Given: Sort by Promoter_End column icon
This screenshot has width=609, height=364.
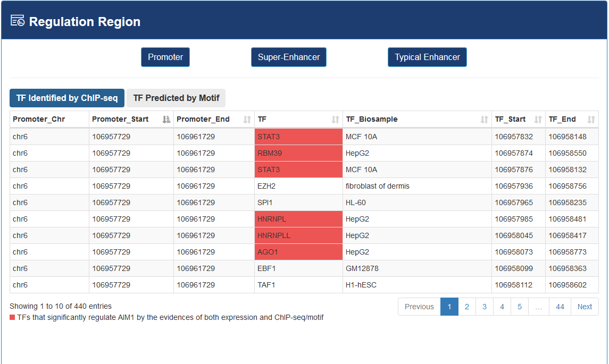Looking at the screenshot, I should click(247, 120).
